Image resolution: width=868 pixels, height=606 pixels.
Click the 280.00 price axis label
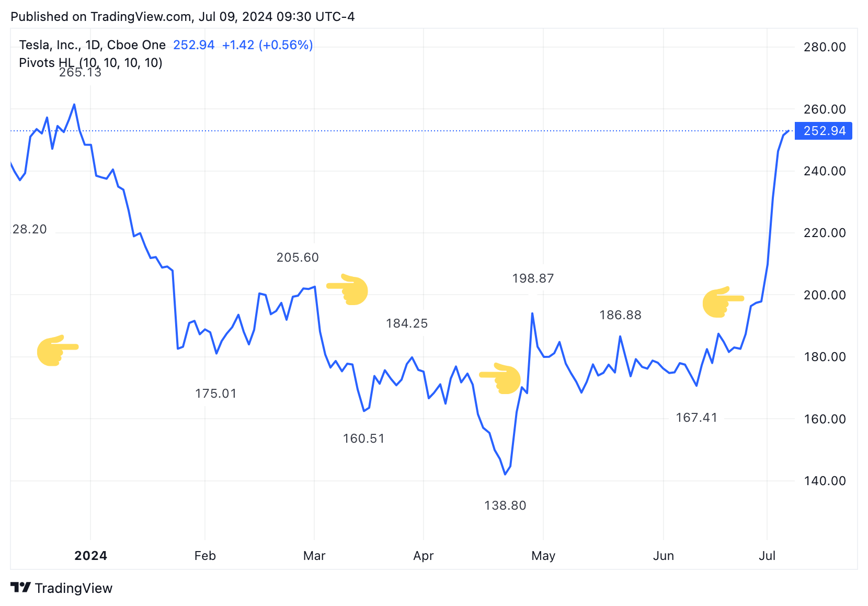pos(825,47)
